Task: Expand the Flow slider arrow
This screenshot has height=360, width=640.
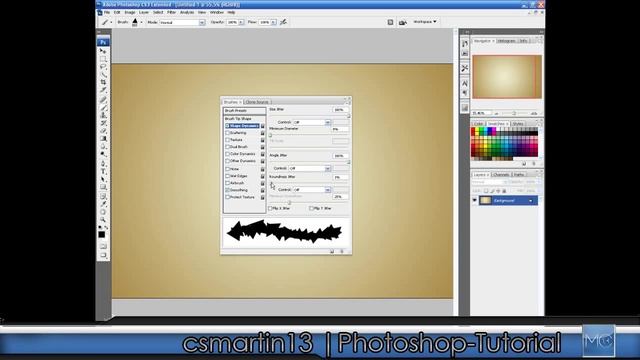Action: pyautogui.click(x=273, y=22)
